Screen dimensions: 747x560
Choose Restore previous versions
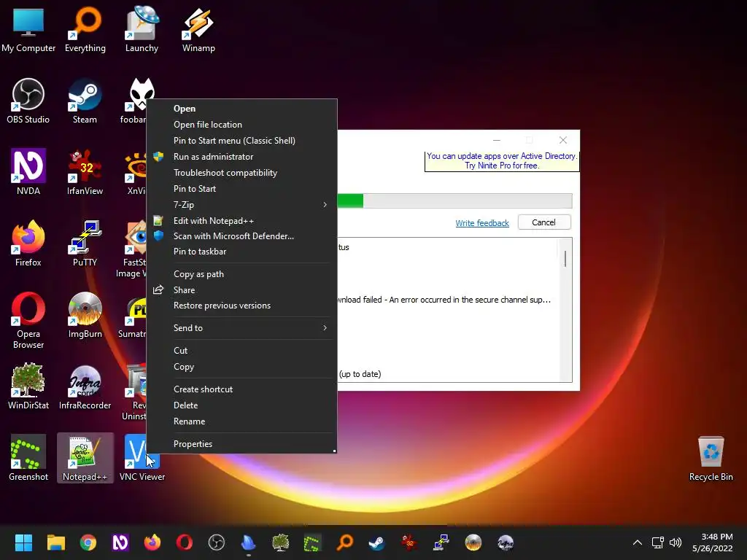(242, 306)
